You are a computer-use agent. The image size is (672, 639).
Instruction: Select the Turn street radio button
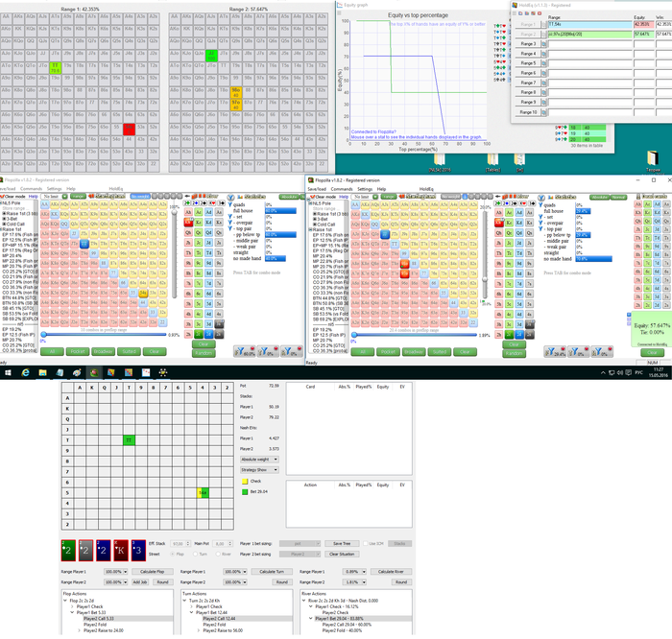tap(196, 554)
